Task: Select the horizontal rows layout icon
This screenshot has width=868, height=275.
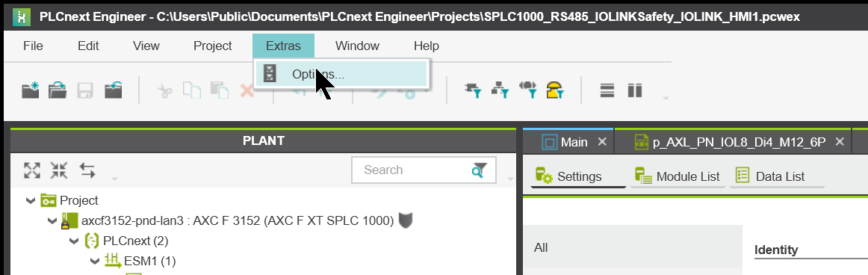Action: [607, 90]
